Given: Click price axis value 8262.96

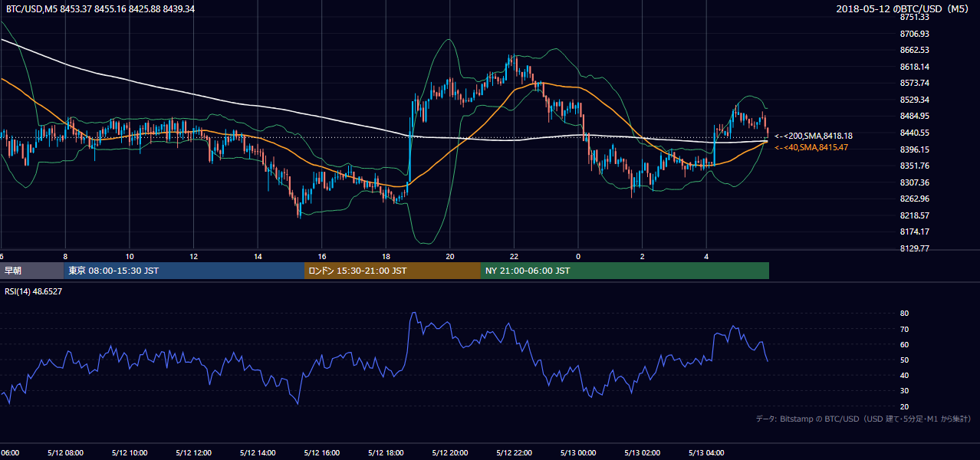Looking at the screenshot, I should tap(914, 199).
